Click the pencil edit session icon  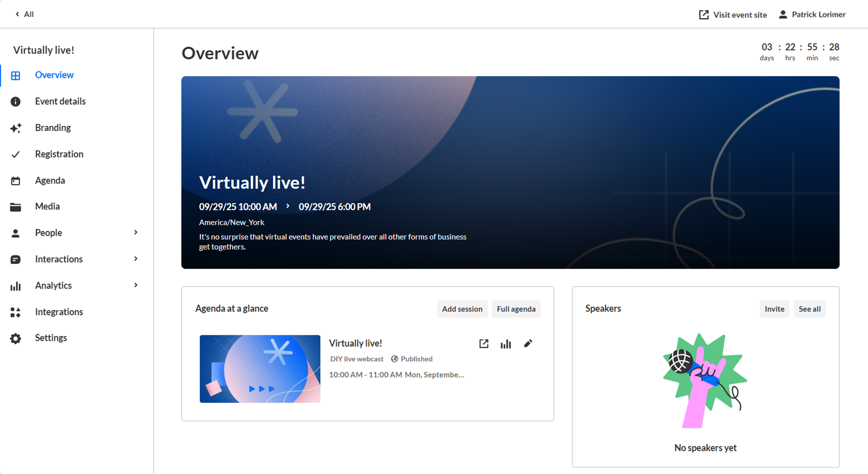528,343
